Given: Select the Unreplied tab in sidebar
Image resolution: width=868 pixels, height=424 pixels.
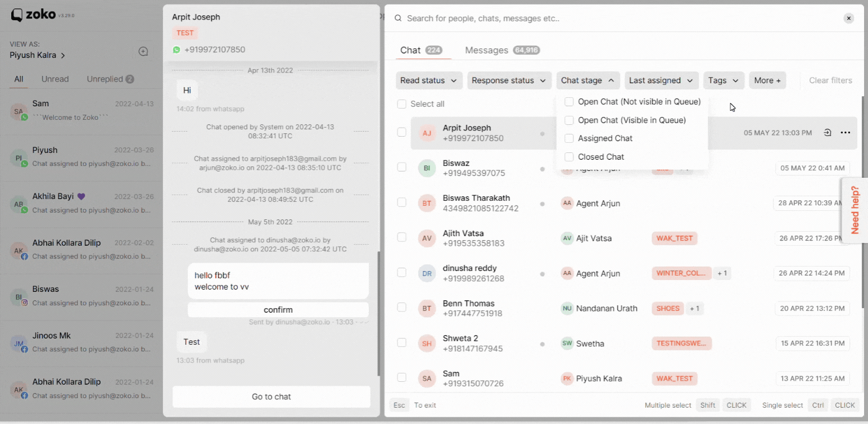Looking at the screenshot, I should click(110, 79).
